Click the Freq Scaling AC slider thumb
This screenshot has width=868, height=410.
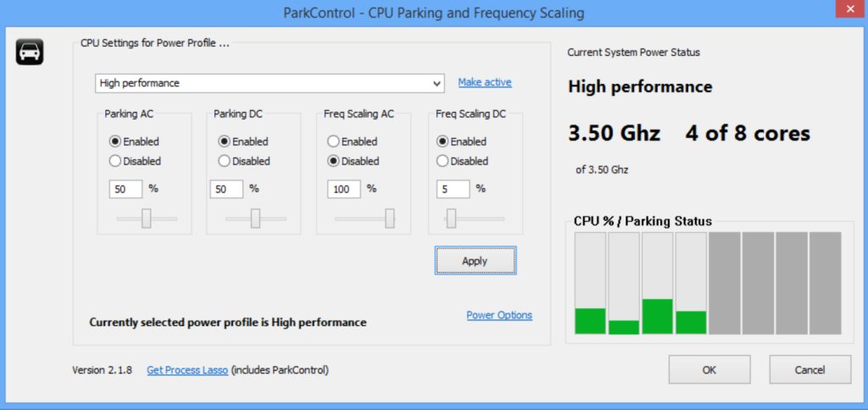point(390,219)
